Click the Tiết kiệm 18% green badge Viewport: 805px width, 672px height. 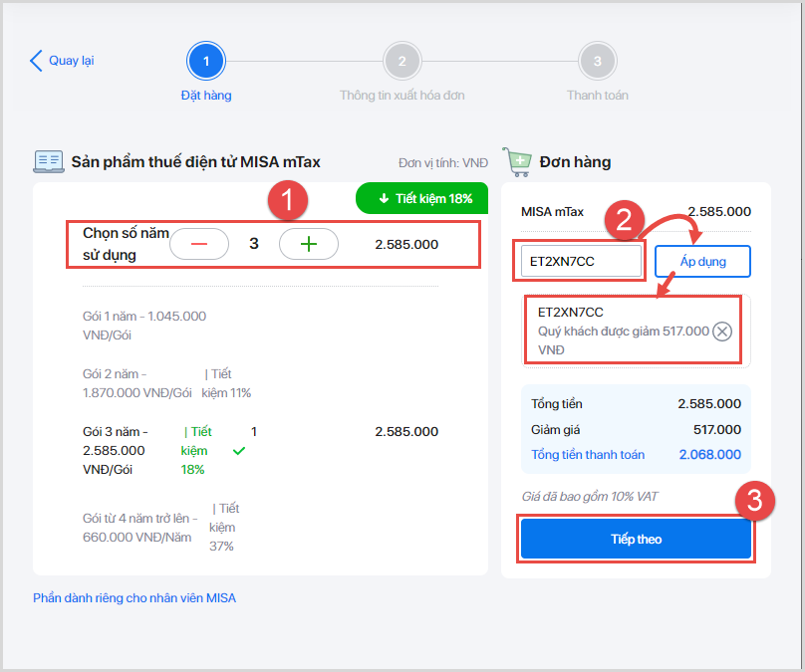click(x=422, y=198)
